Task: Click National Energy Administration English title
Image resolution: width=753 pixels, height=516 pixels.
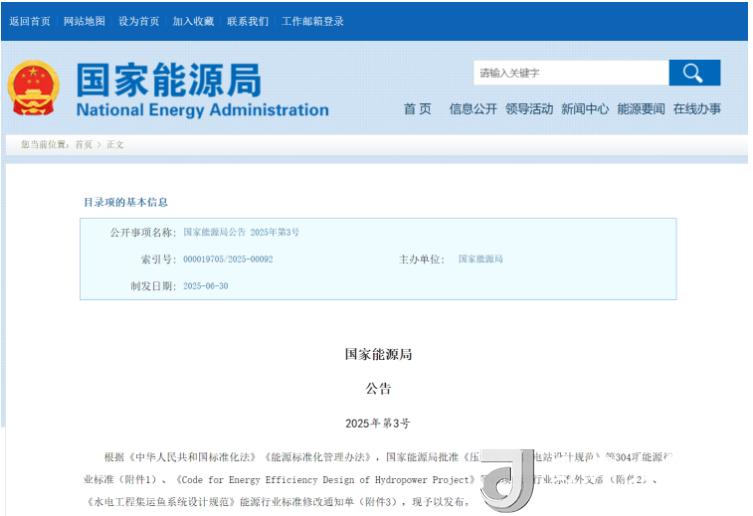Action: point(203,110)
